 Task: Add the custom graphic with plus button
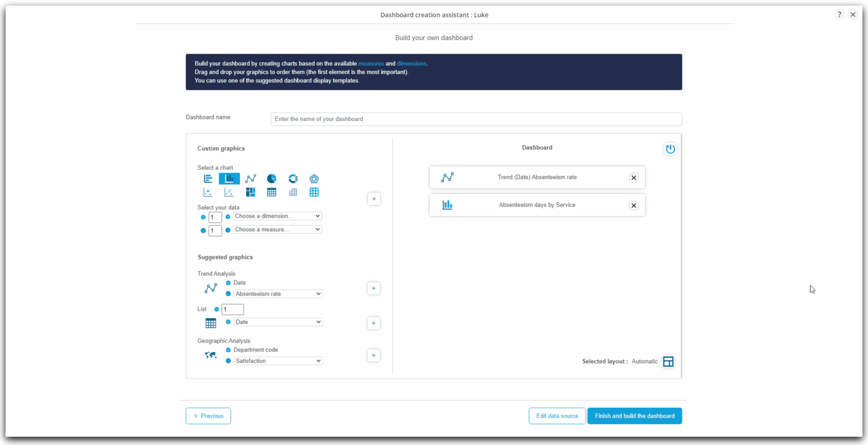coord(374,199)
